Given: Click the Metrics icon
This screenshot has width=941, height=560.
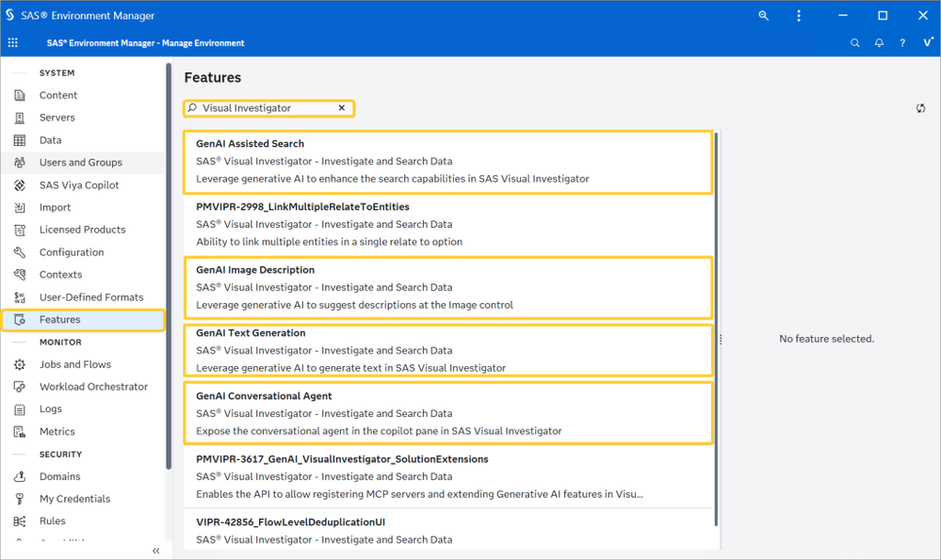Looking at the screenshot, I should pos(20,432).
